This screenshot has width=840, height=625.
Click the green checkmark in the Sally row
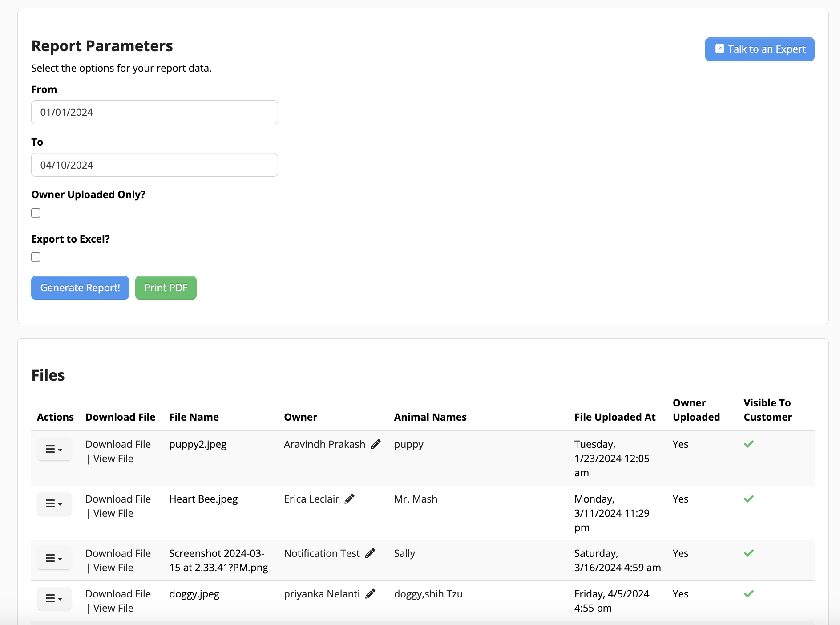pyautogui.click(x=749, y=553)
